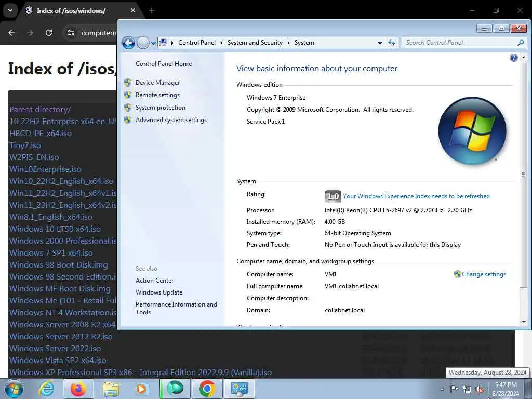This screenshot has width=532, height=399.
Task: Expand the arrow after Control Panel breadcrumb
Action: (x=221, y=43)
